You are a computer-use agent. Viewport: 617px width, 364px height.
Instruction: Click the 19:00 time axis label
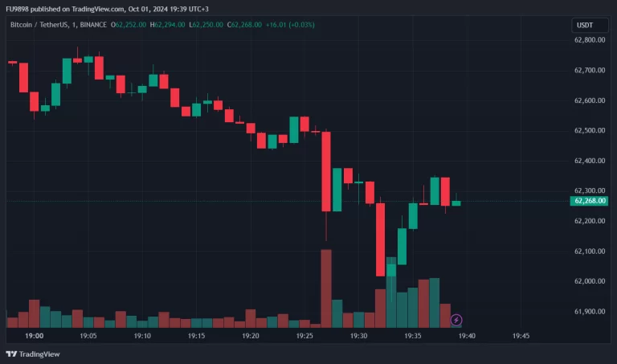[35, 336]
